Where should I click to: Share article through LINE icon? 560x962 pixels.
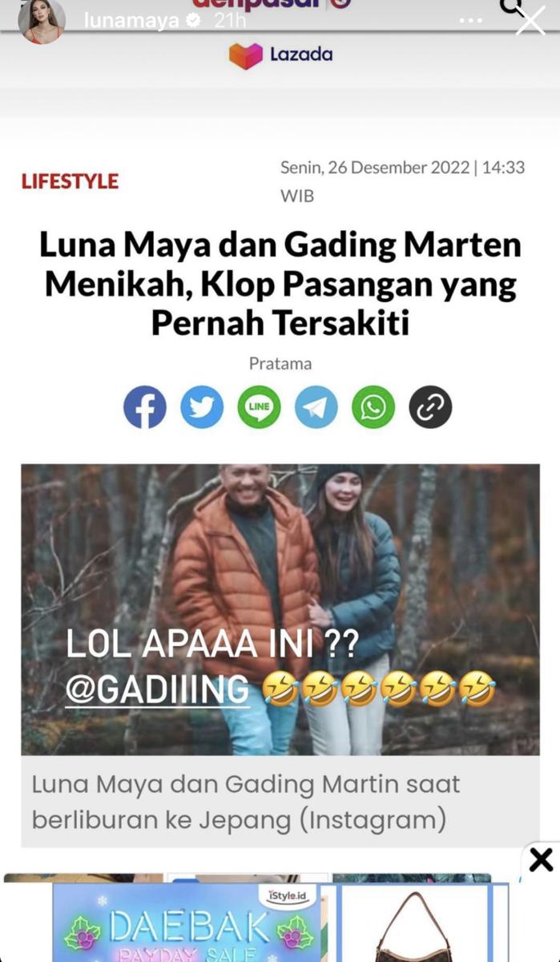(259, 407)
